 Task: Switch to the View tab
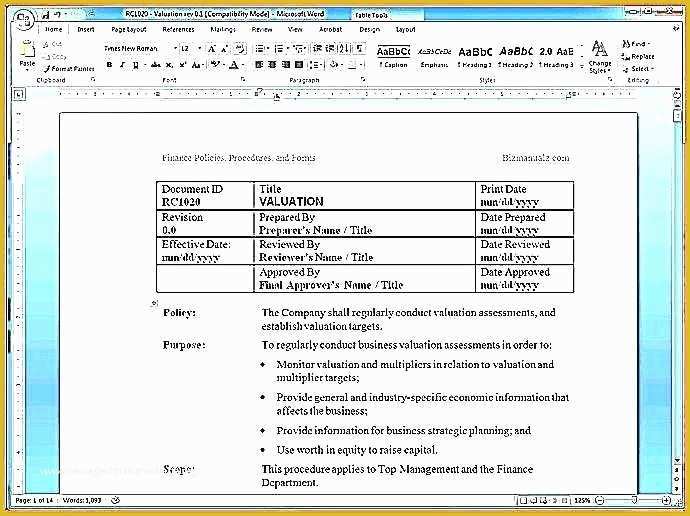[x=295, y=29]
